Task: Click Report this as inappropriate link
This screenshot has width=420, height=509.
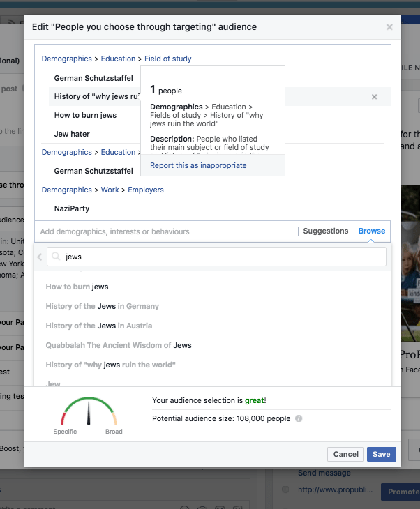Action: [198, 165]
